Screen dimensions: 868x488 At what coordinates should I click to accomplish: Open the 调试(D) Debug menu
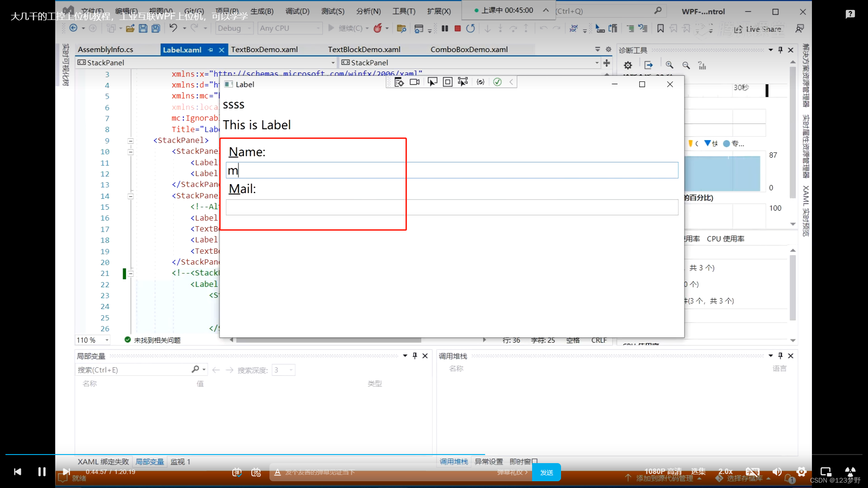(297, 11)
